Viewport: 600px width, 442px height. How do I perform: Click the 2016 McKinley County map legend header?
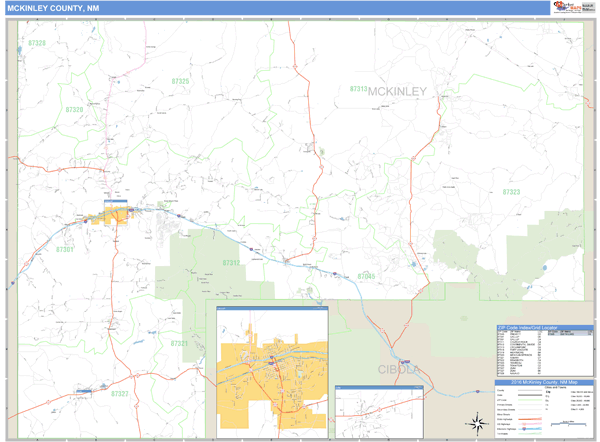pos(540,382)
